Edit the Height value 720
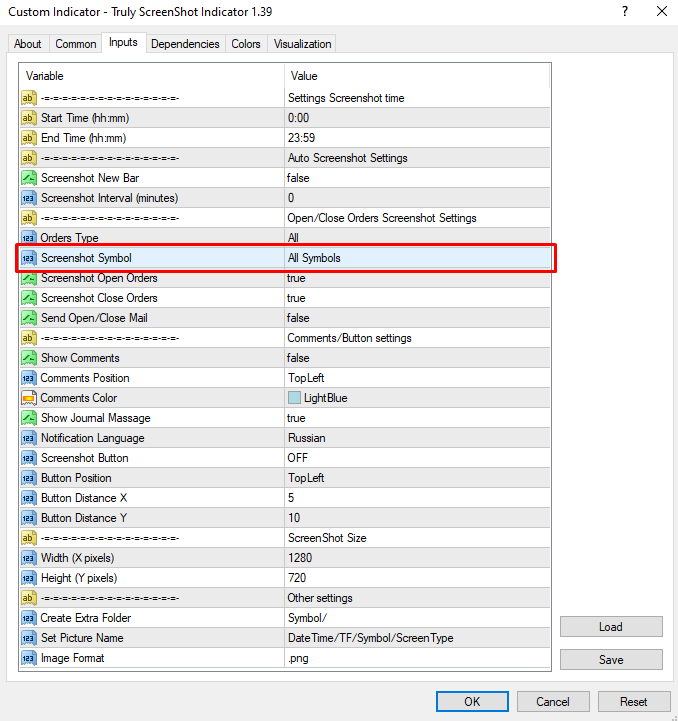Image resolution: width=678 pixels, height=721 pixels. click(x=417, y=578)
